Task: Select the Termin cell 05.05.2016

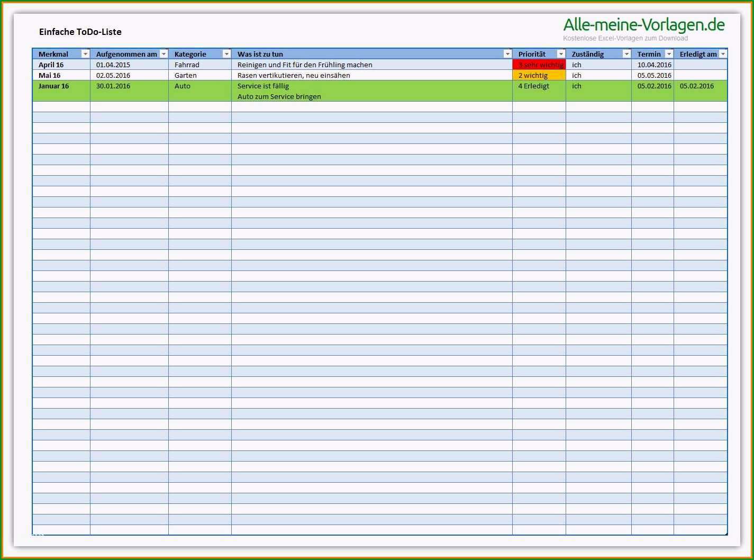Action: tap(652, 75)
